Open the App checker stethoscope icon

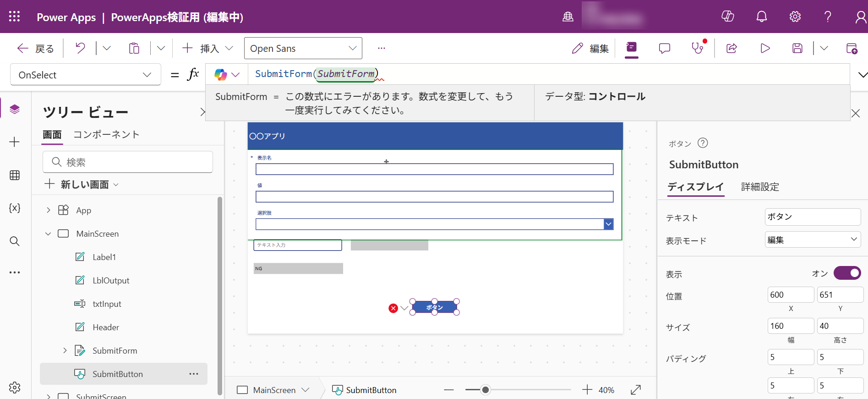tap(698, 48)
